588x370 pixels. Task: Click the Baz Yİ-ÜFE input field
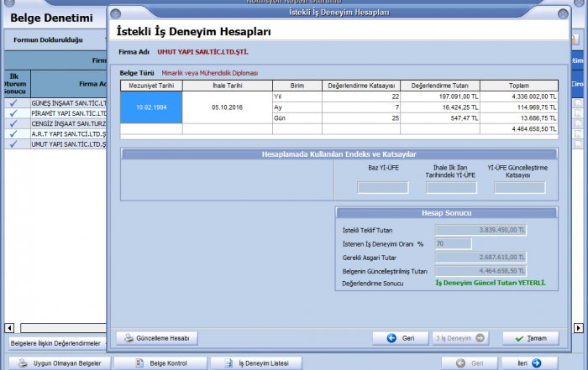[x=382, y=187]
